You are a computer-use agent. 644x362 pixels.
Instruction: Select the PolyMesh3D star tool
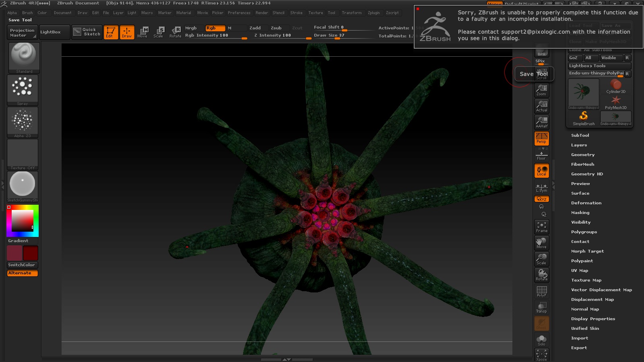click(x=616, y=102)
